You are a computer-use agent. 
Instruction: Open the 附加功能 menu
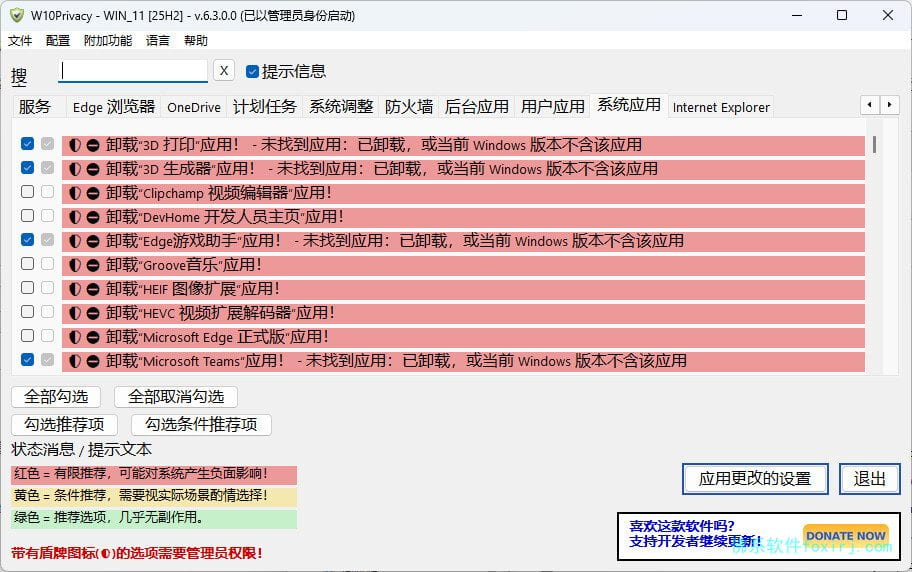[108, 41]
